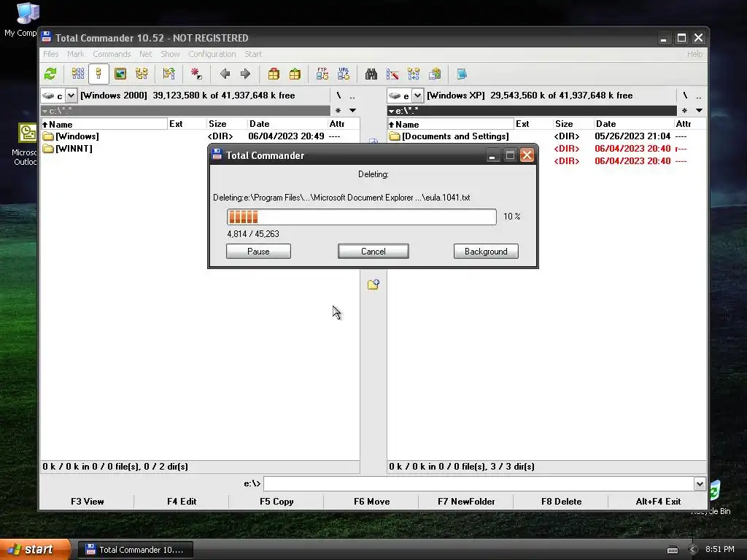The height and width of the screenshot is (560, 747).
Task: Sort left panel by Size column
Action: point(226,124)
